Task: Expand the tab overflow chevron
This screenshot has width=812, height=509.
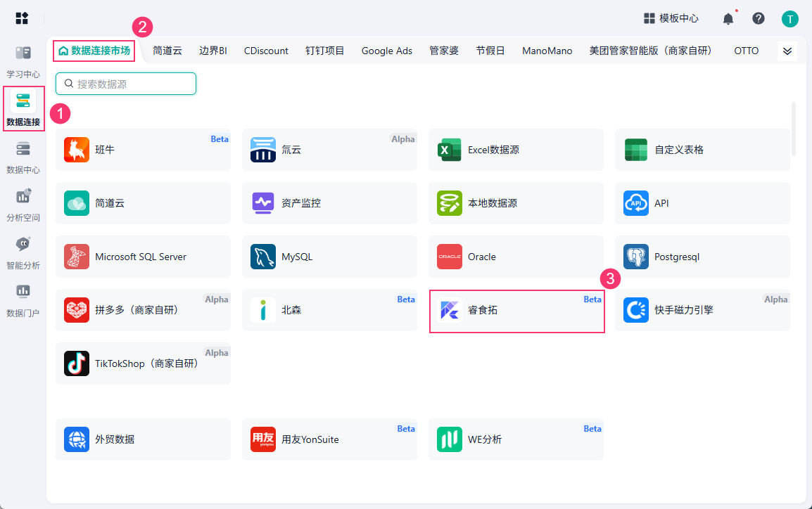Action: click(x=787, y=51)
